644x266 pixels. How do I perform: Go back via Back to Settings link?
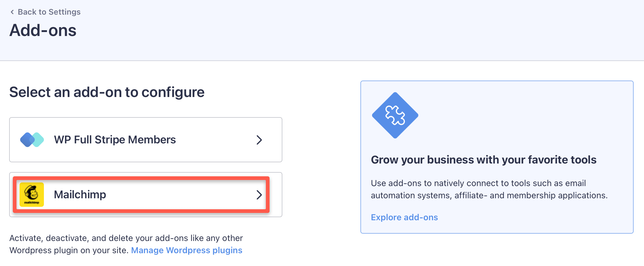coord(49,12)
